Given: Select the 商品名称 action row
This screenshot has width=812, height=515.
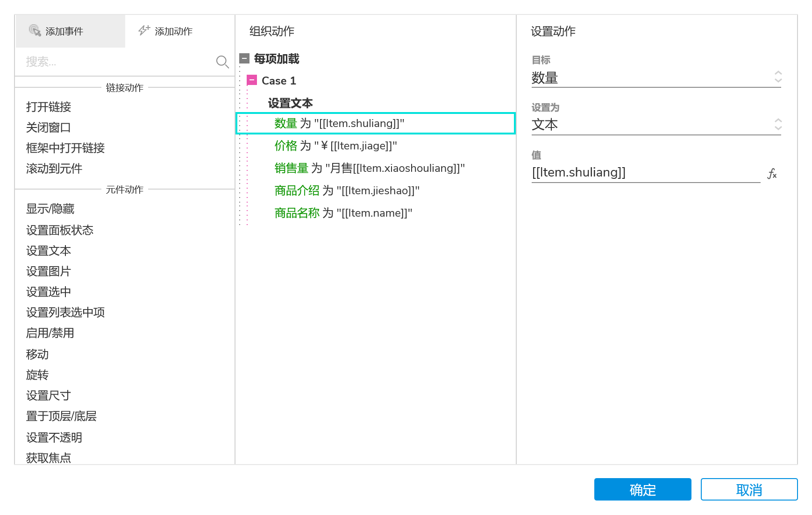Looking at the screenshot, I should tap(343, 213).
